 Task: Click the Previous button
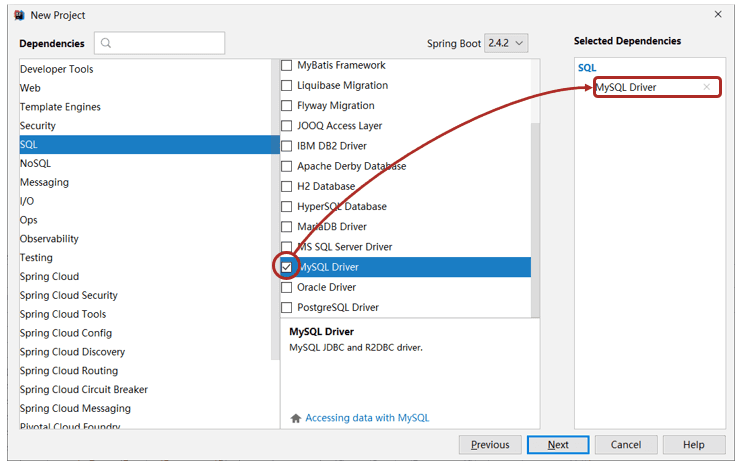490,445
